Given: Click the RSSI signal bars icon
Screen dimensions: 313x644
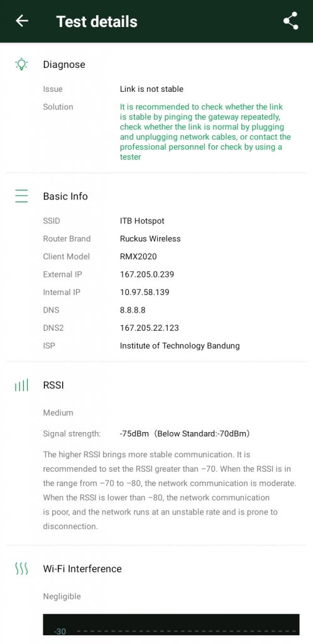Looking at the screenshot, I should tap(21, 386).
